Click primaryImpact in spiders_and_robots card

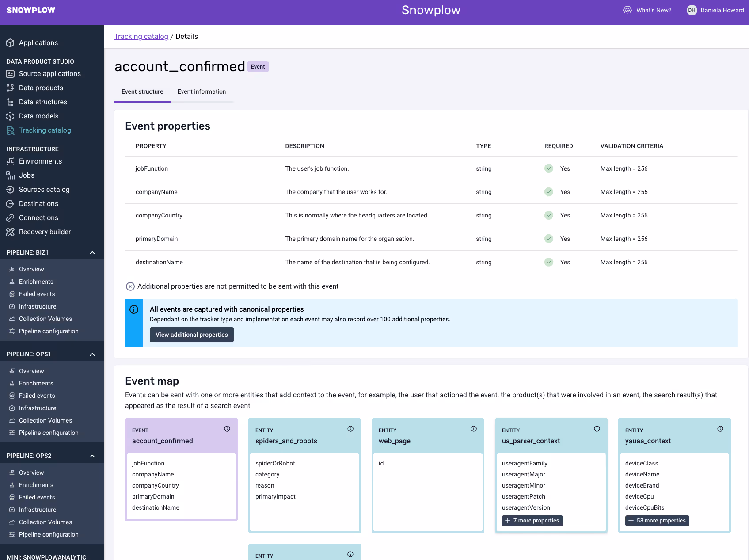click(275, 496)
